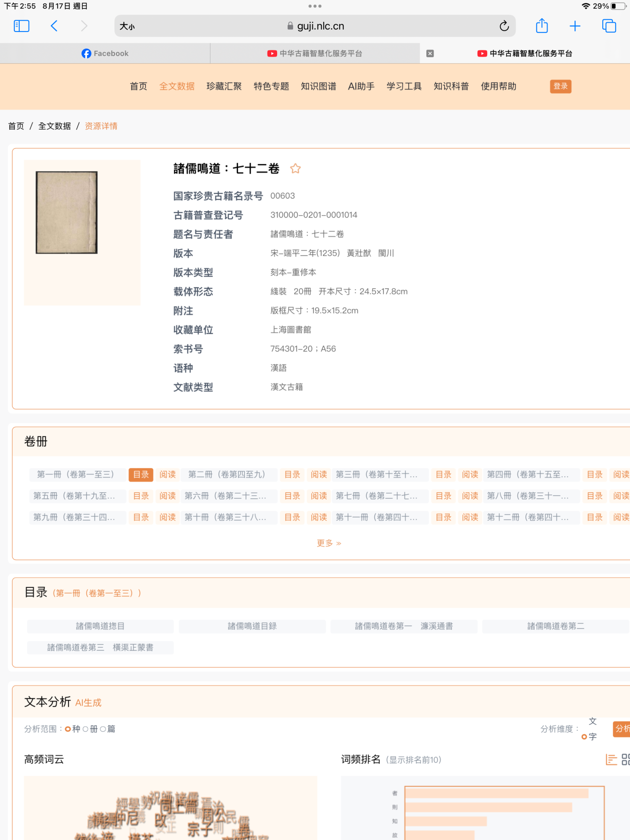Switch word ranking to bar chart view
Image resolution: width=630 pixels, height=840 pixels.
click(x=611, y=759)
